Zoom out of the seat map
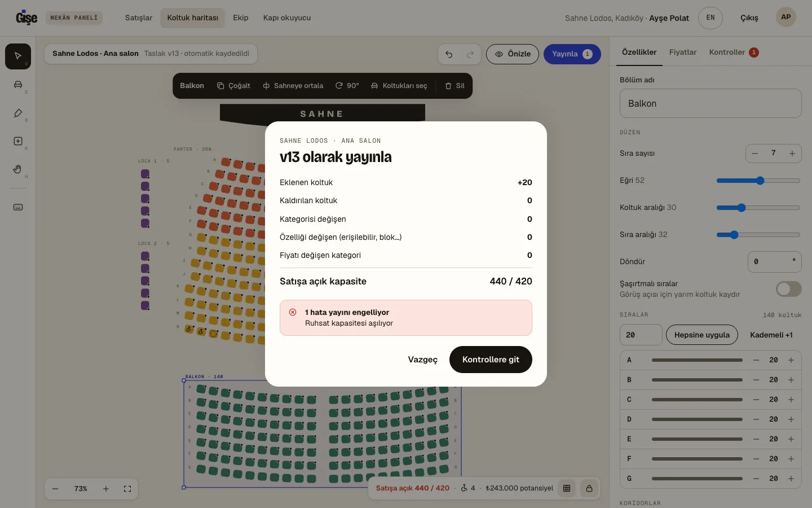812x508 pixels. (x=55, y=489)
